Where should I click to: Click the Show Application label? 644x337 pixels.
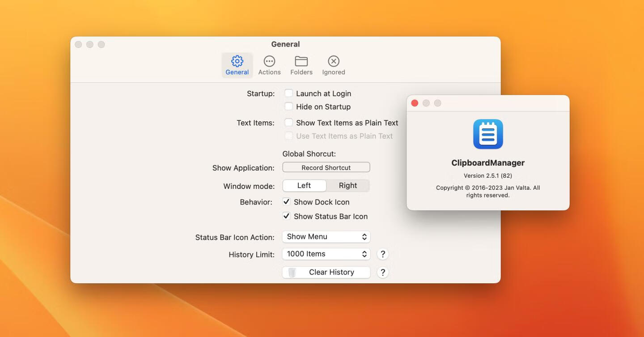click(243, 168)
